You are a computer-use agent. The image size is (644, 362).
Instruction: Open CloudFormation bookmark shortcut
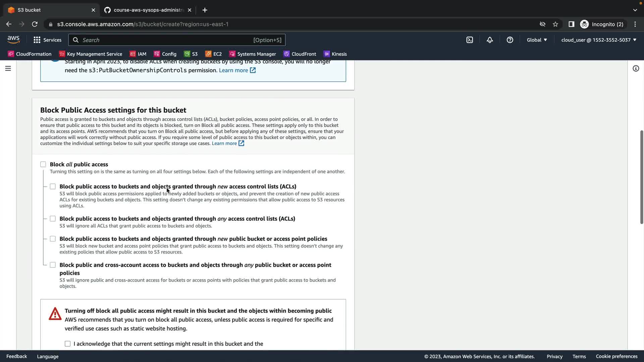coord(30,54)
